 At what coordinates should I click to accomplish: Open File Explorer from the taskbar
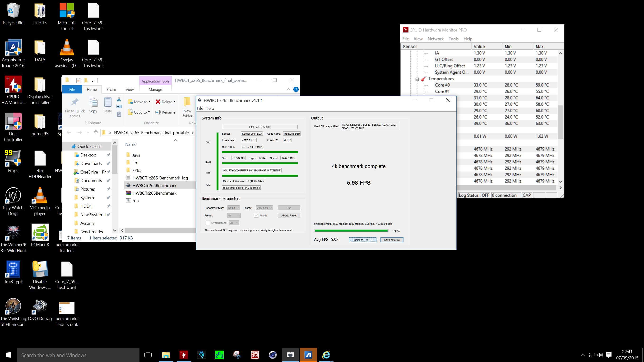click(166, 355)
